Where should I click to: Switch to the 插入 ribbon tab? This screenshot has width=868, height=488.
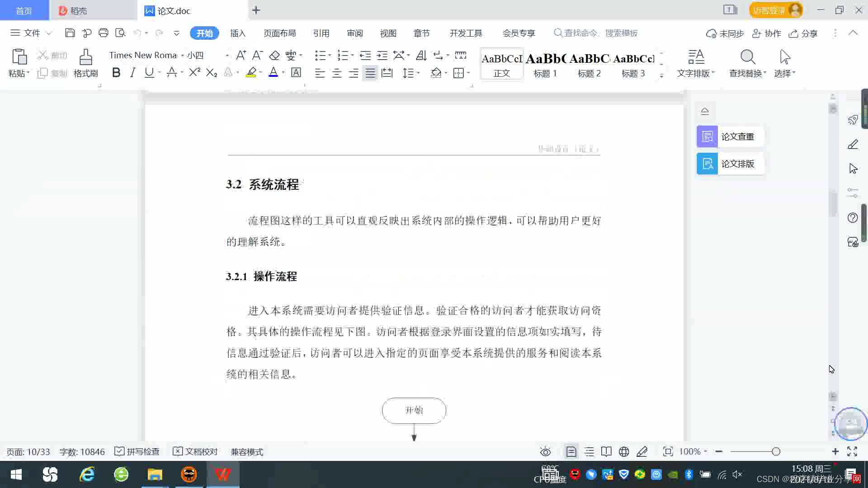(x=238, y=33)
